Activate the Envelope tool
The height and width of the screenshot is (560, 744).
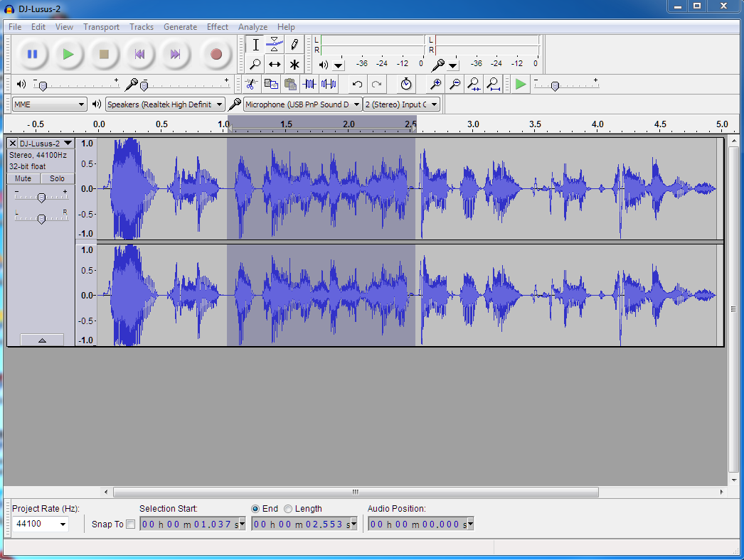[x=274, y=44]
